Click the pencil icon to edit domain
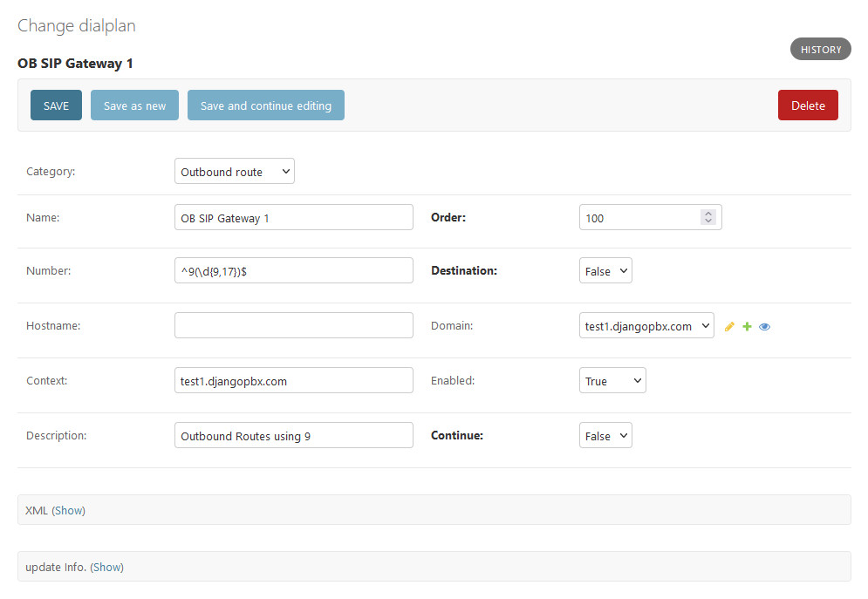868x599 pixels. (x=730, y=327)
